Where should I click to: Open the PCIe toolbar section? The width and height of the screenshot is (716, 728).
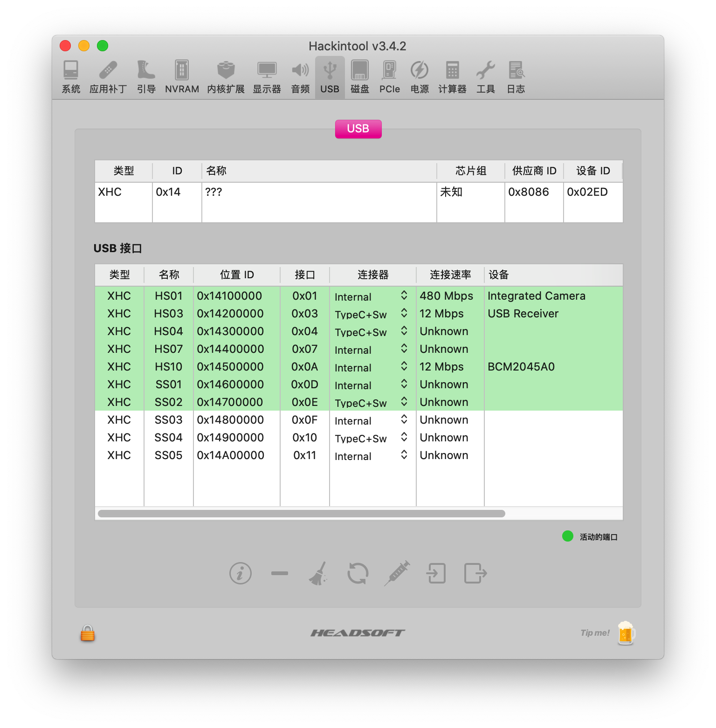[x=389, y=77]
